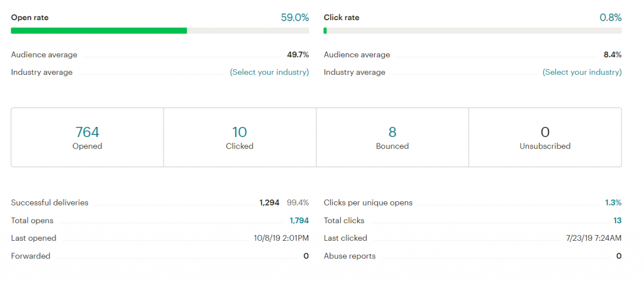Click the Forwarded count
644x281 pixels.
[306, 256]
